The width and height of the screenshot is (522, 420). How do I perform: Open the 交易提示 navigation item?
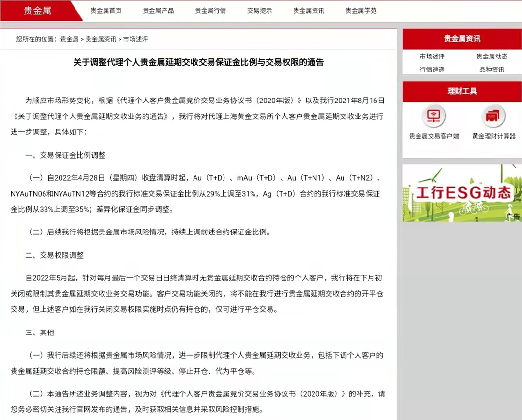point(259,11)
